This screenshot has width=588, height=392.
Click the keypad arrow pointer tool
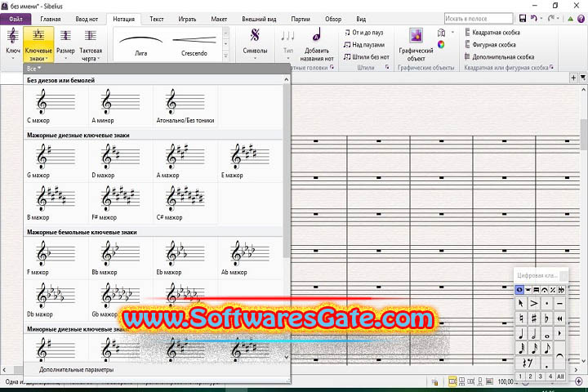click(520, 303)
